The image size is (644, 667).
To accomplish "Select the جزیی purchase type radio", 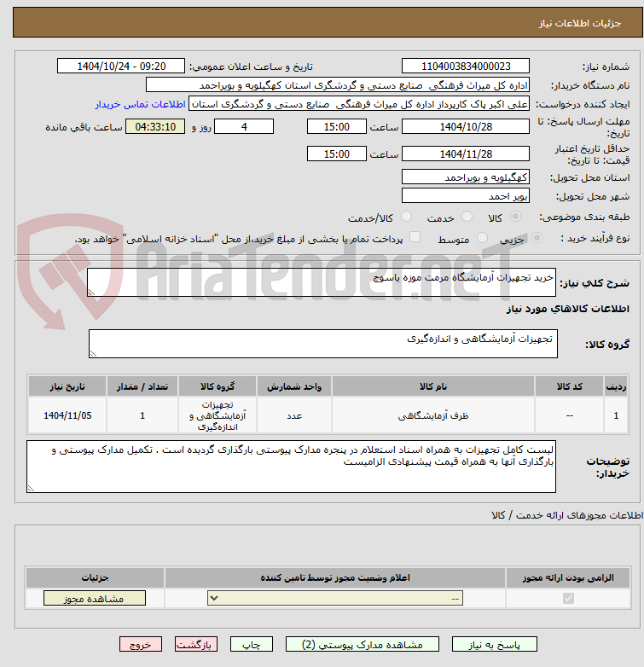I will pyautogui.click(x=537, y=238).
